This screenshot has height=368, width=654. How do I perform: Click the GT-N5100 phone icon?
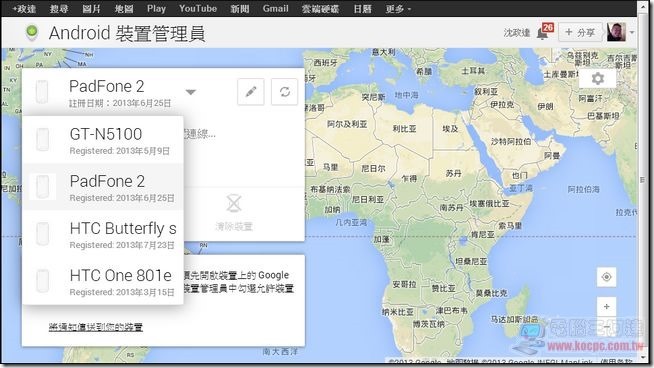[x=43, y=139]
